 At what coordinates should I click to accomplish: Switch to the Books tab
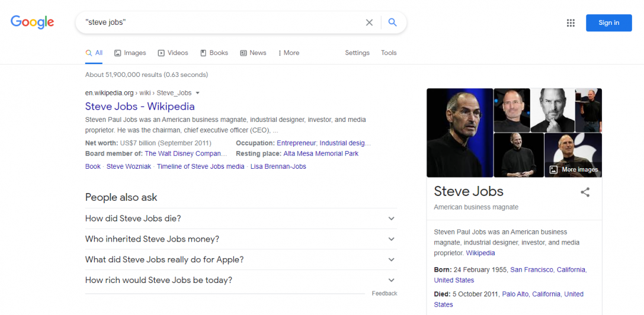tap(214, 53)
